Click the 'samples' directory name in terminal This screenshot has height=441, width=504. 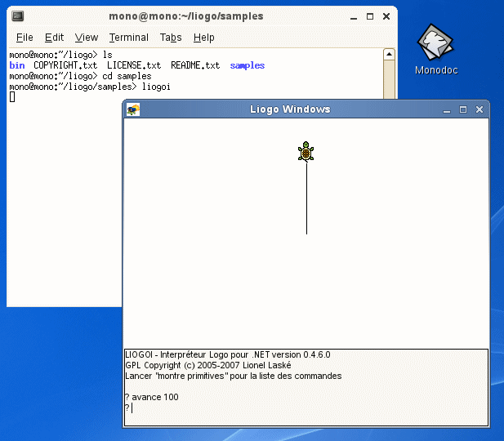pyautogui.click(x=248, y=65)
